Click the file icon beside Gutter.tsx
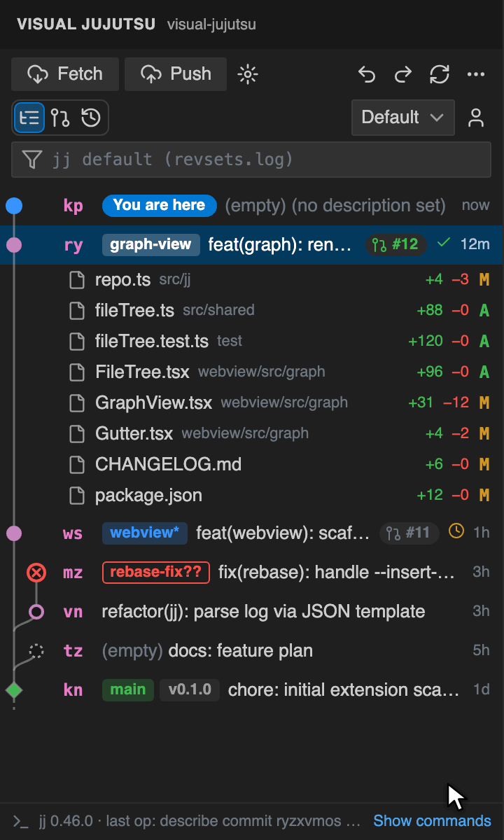The image size is (504, 840). [x=77, y=433]
